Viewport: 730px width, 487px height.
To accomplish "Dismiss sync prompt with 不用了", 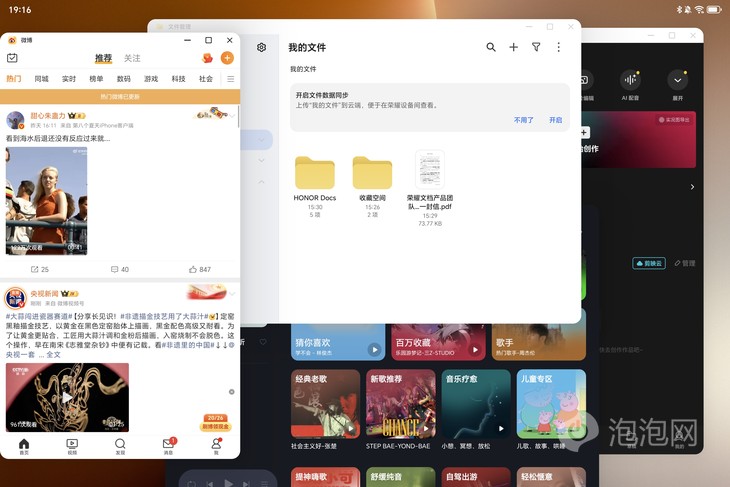I will (x=524, y=120).
